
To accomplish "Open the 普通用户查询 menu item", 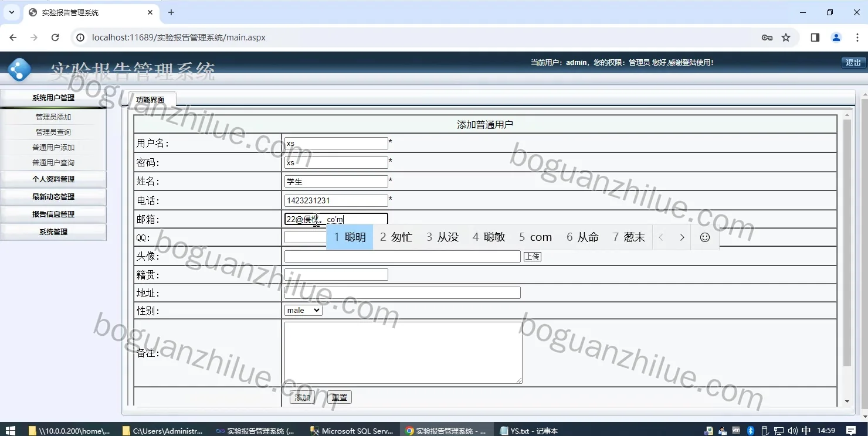I will click(53, 162).
